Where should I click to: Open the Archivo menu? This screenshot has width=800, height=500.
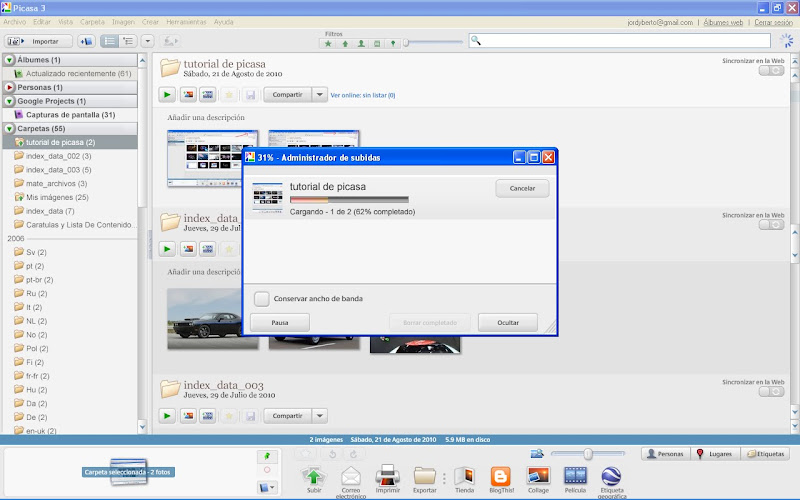[14, 22]
